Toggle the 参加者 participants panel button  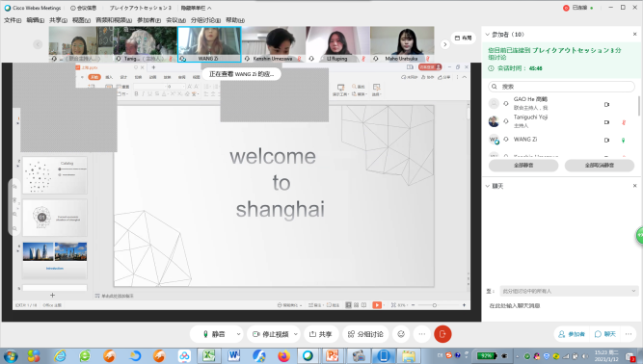[x=572, y=334]
